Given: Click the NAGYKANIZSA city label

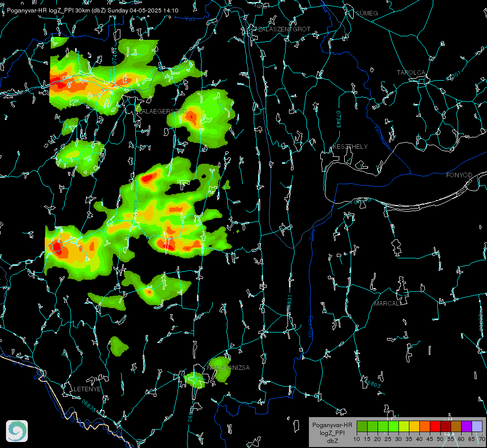Looking at the screenshot, I should [228, 367].
